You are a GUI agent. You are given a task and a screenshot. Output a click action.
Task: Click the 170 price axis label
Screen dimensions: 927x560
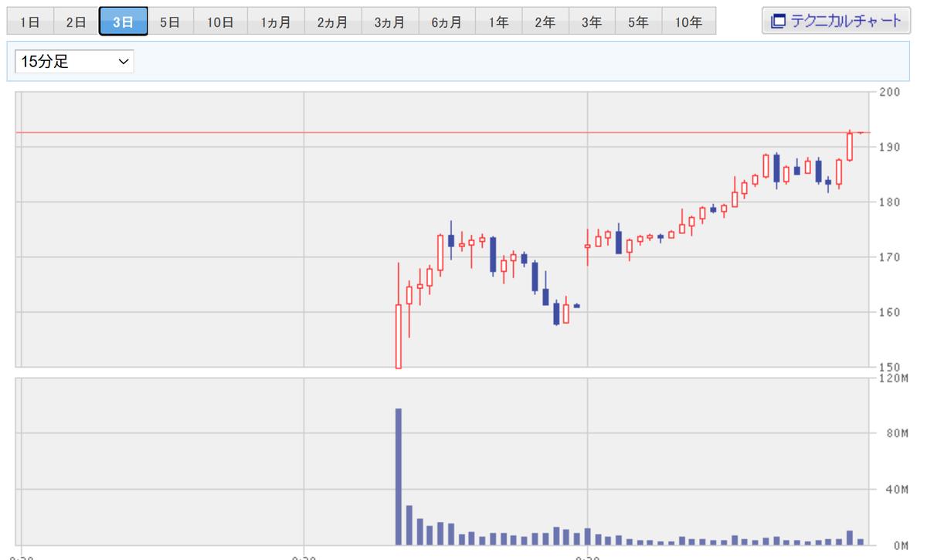tap(891, 257)
